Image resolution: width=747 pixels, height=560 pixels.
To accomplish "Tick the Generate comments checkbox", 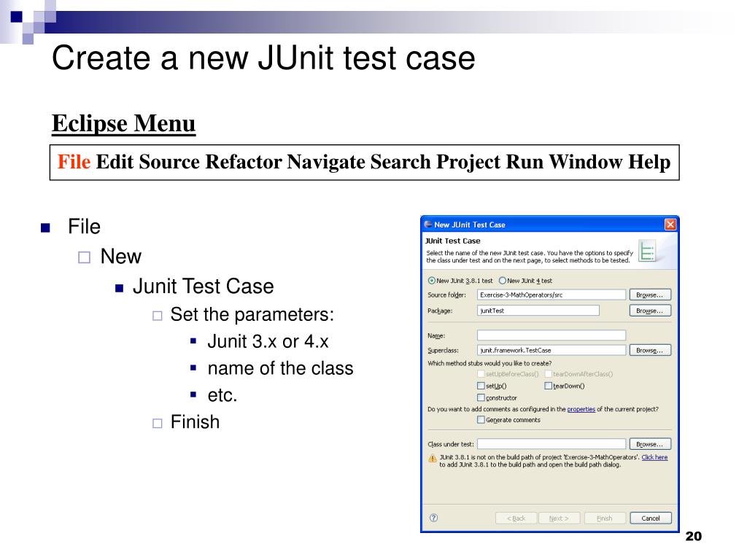I will click(x=481, y=419).
